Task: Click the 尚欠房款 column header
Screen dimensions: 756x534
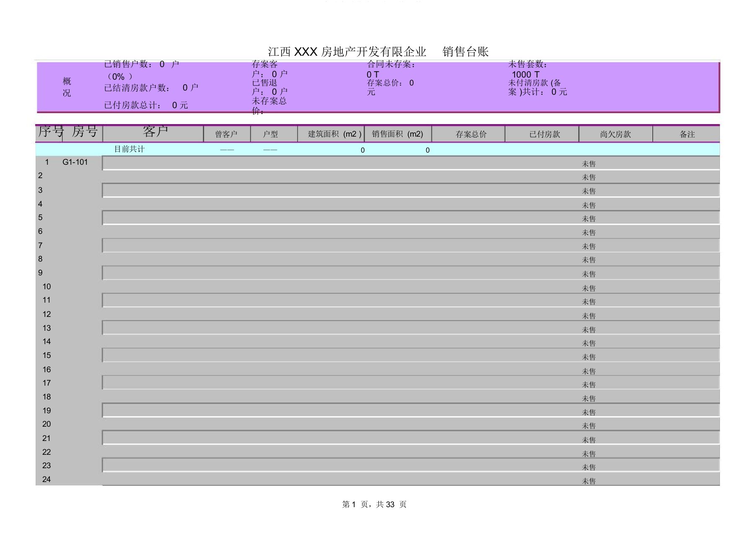Action: coord(616,134)
